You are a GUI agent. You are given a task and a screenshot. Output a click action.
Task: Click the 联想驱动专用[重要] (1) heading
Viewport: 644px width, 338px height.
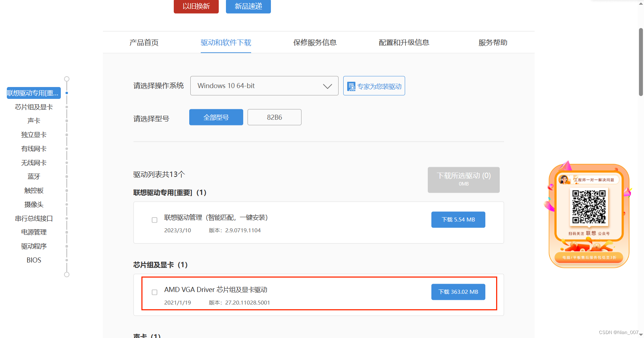pos(170,193)
